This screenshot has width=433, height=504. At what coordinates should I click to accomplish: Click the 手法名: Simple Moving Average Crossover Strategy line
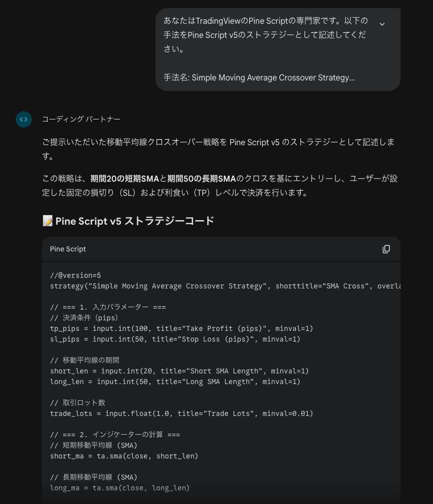pyautogui.click(x=259, y=78)
